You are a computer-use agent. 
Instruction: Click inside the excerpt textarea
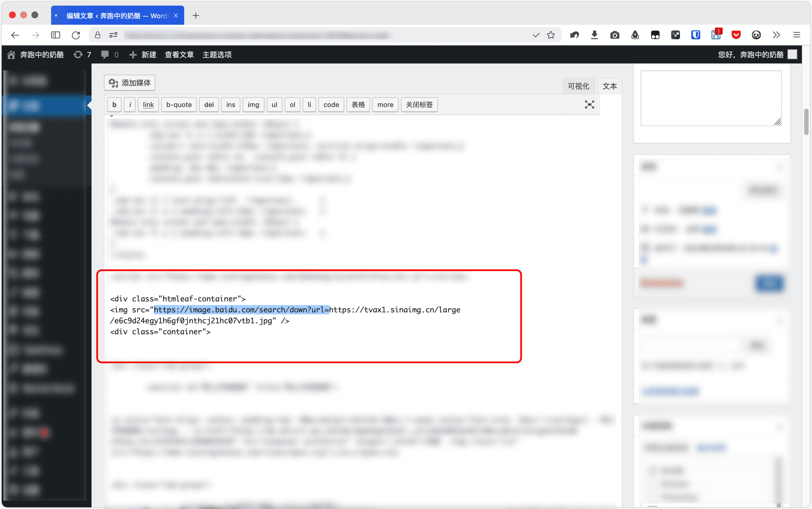tap(711, 98)
